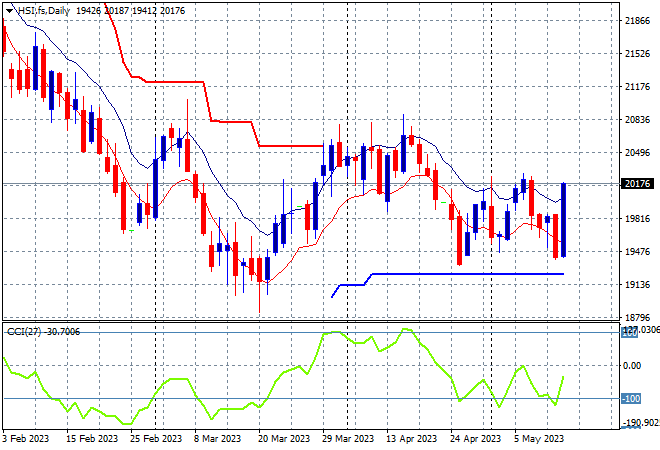
Task: Click the 13 Apr 2023 date label
Action: [x=412, y=439]
